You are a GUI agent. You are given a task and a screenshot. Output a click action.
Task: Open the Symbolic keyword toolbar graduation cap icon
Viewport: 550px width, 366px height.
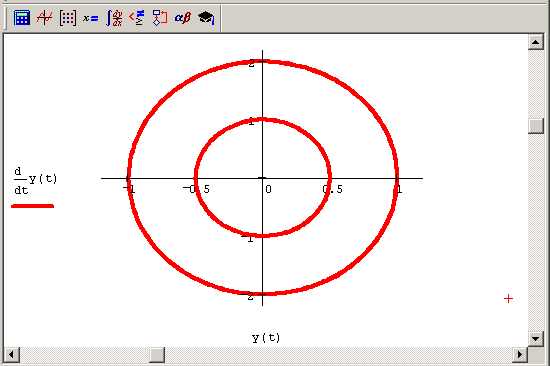206,17
